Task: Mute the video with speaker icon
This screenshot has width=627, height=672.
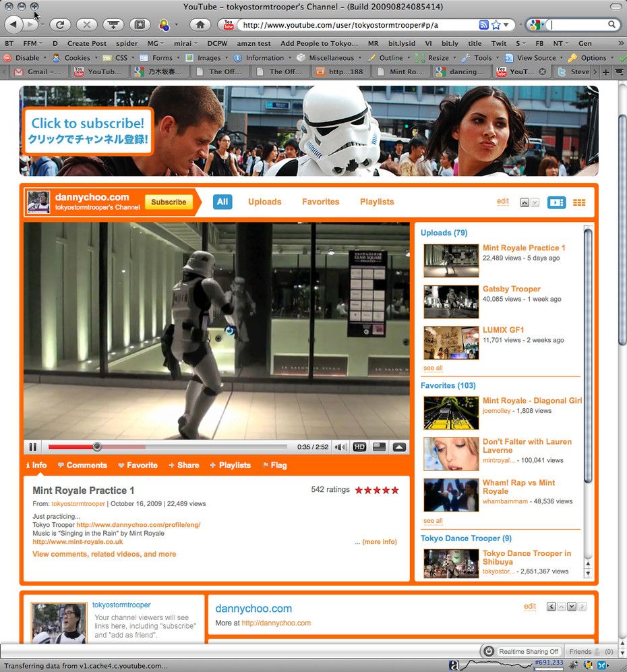Action: [x=340, y=447]
